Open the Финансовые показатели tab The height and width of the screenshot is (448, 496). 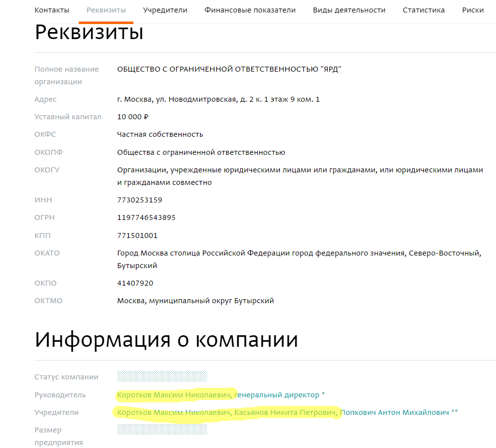point(250,10)
